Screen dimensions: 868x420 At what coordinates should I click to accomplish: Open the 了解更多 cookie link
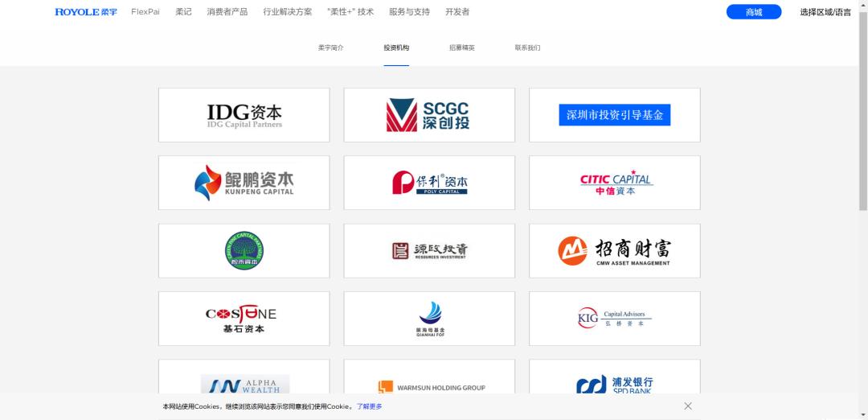point(369,406)
